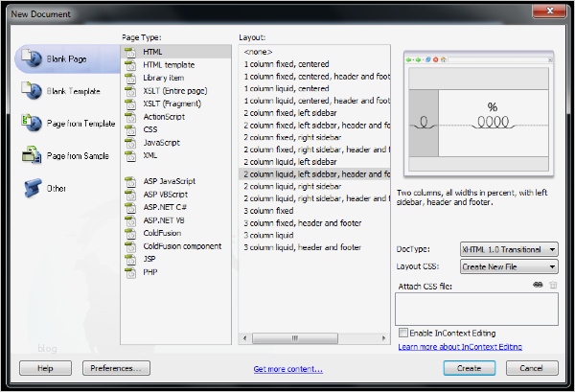This screenshot has width=575, height=392.
Task: Open Learn more about InContext Editing link
Action: [x=460, y=347]
